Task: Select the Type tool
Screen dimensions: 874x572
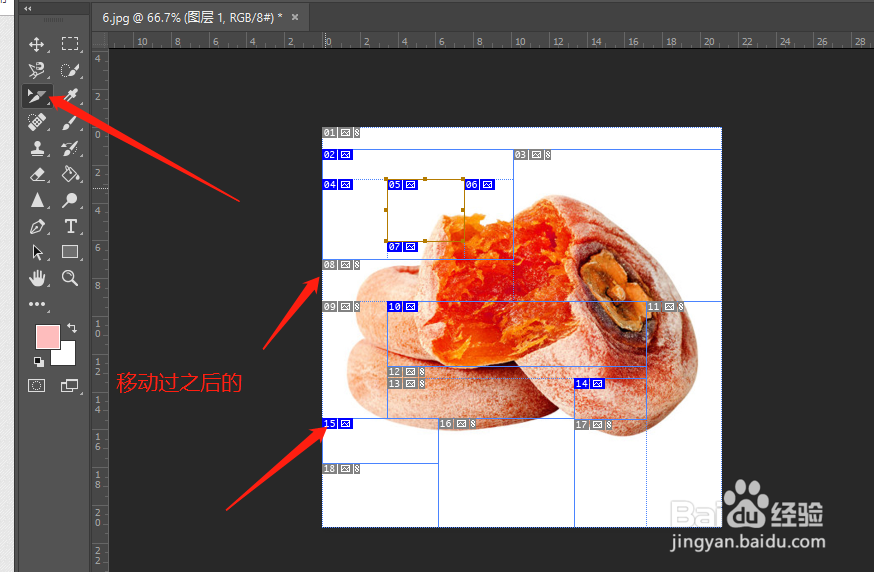Action: pos(70,226)
